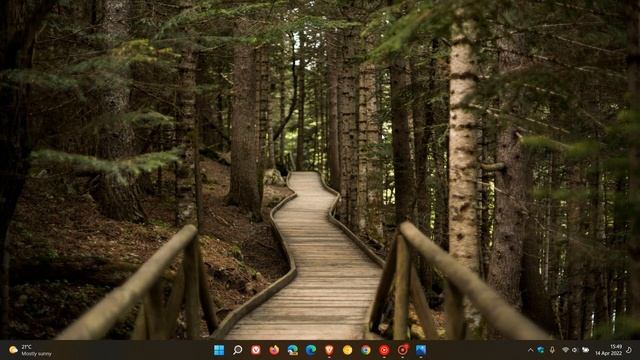
Task: Open calendar via clock 14 Apr 2022
Action: point(609,350)
